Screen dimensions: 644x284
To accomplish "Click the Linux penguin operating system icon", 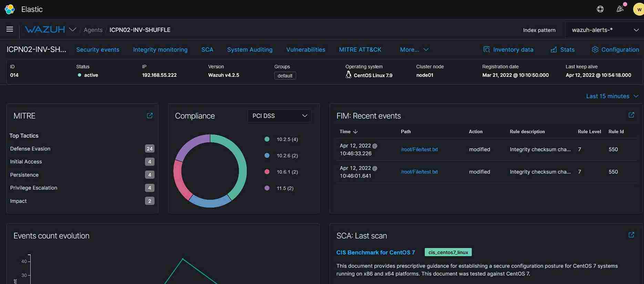I will click(348, 75).
